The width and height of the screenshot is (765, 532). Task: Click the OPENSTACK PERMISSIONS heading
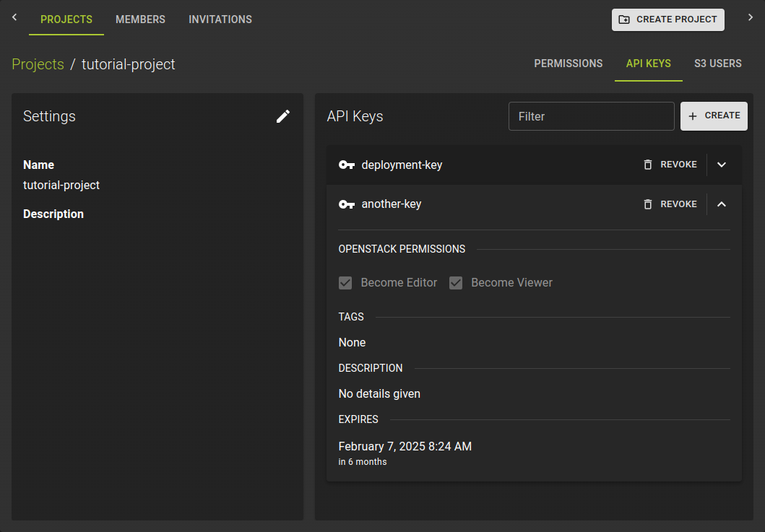tap(402, 249)
